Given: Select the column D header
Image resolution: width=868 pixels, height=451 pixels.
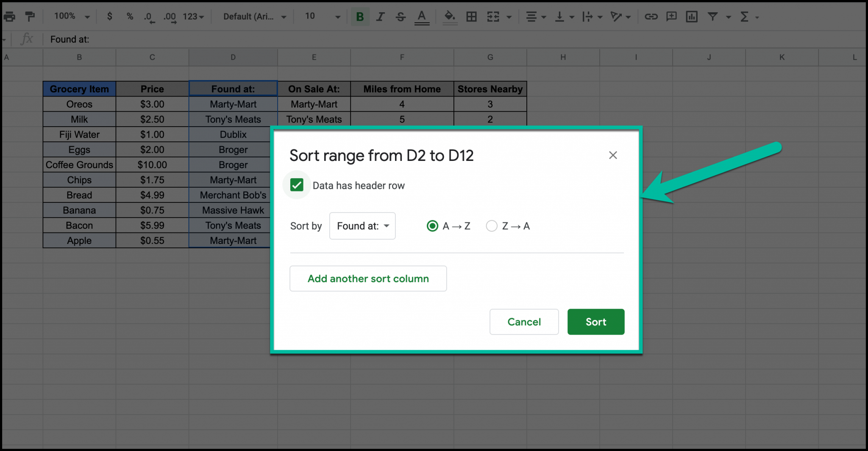Looking at the screenshot, I should tap(233, 57).
